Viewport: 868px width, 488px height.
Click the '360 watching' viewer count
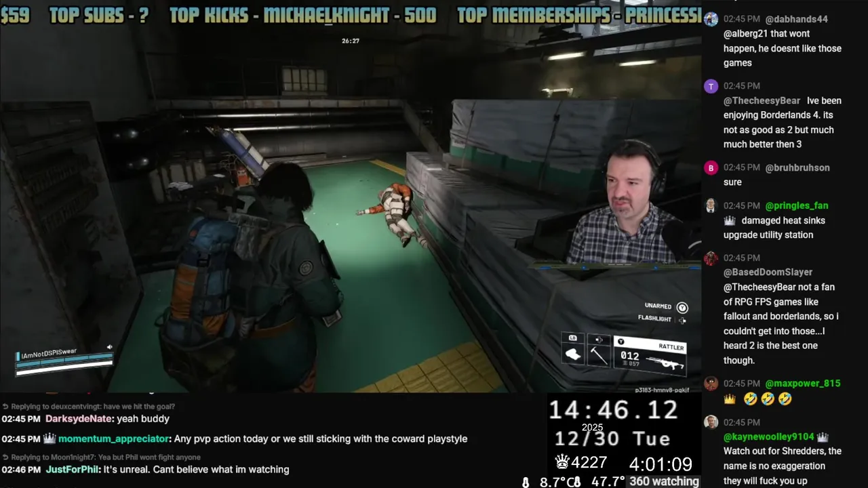[663, 481]
